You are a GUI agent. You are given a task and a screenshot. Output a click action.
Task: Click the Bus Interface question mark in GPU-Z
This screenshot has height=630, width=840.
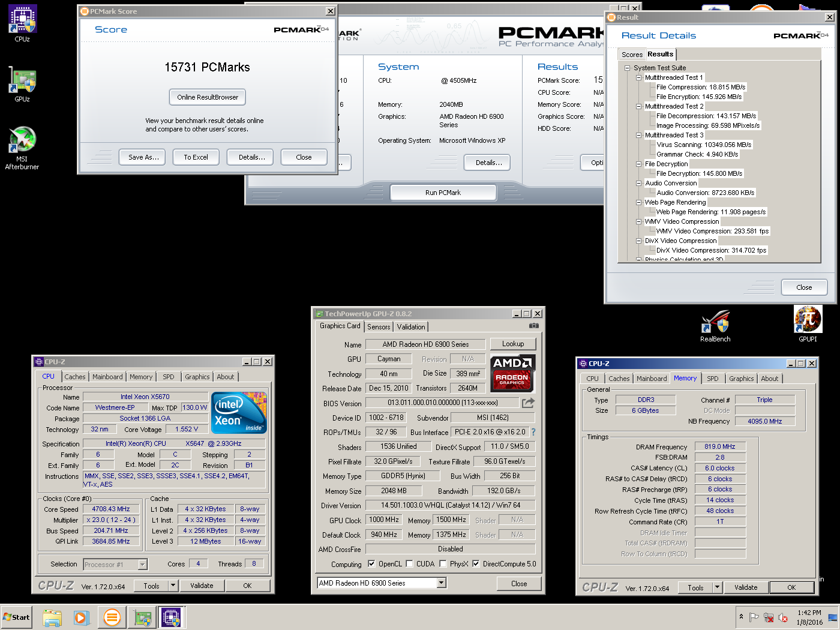[x=533, y=432]
